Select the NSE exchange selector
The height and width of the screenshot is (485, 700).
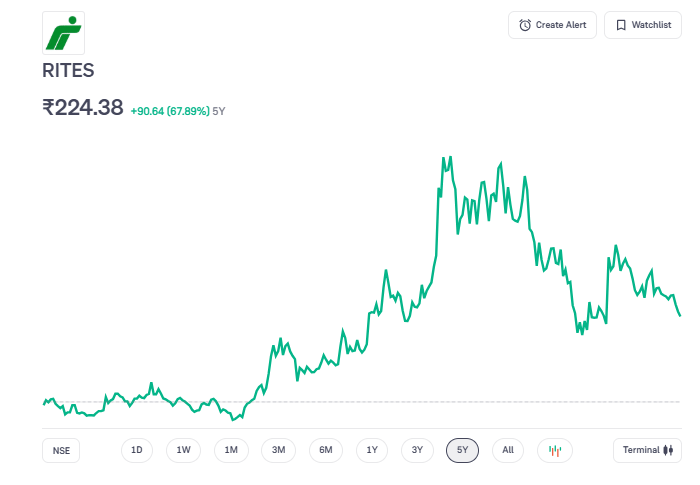pyautogui.click(x=61, y=450)
